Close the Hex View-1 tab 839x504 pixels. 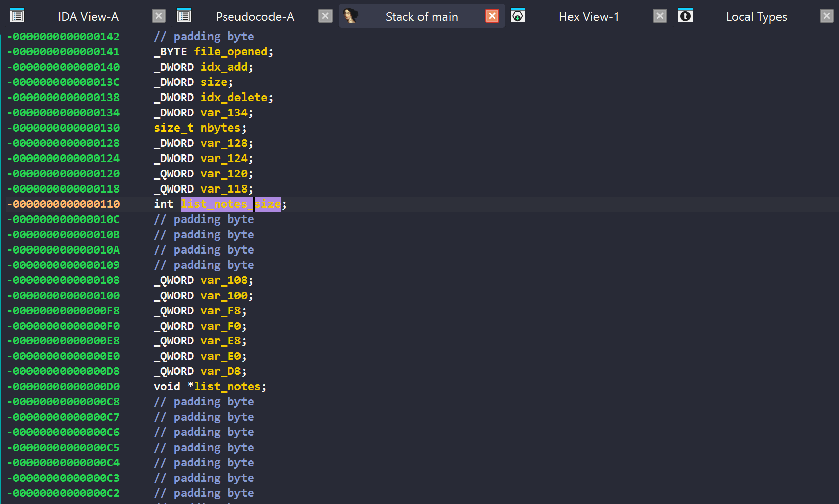[660, 16]
